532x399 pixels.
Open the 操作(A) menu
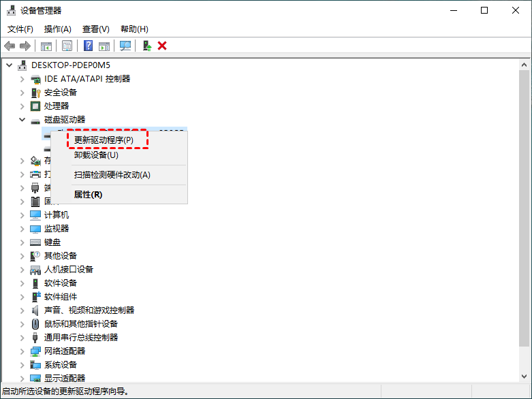coord(58,29)
